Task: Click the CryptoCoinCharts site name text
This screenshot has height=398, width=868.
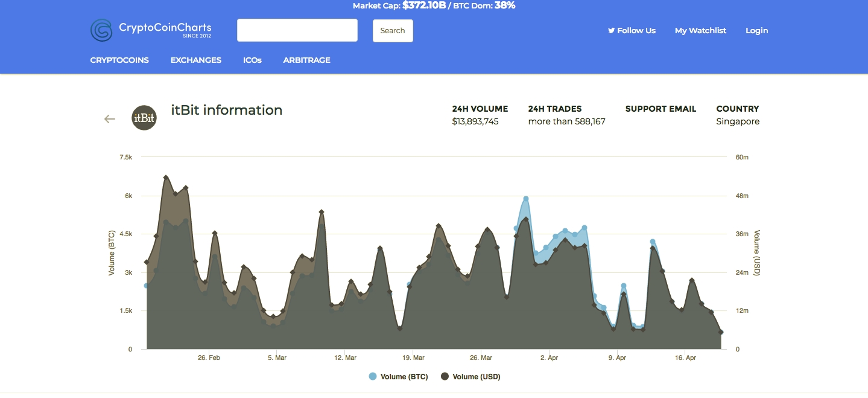Action: click(x=165, y=27)
